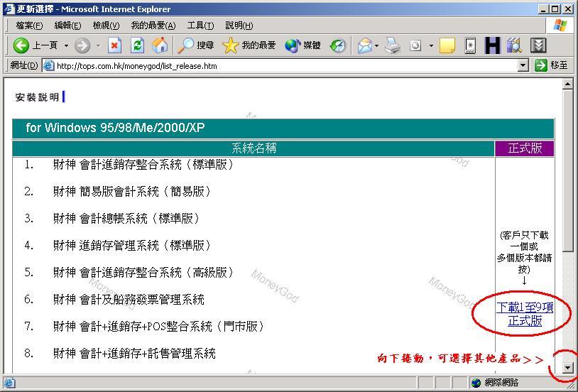Click the purple 正式版 column header
The height and width of the screenshot is (392, 578).
point(525,148)
